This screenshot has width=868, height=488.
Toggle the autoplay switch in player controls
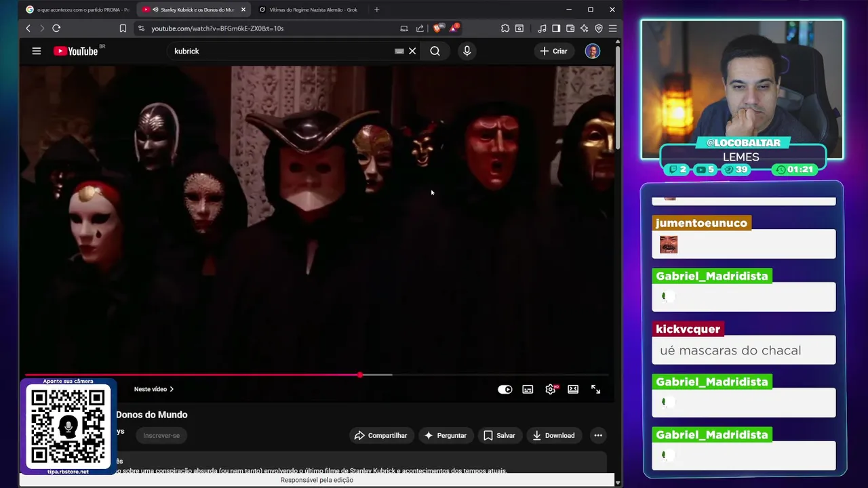coord(505,389)
